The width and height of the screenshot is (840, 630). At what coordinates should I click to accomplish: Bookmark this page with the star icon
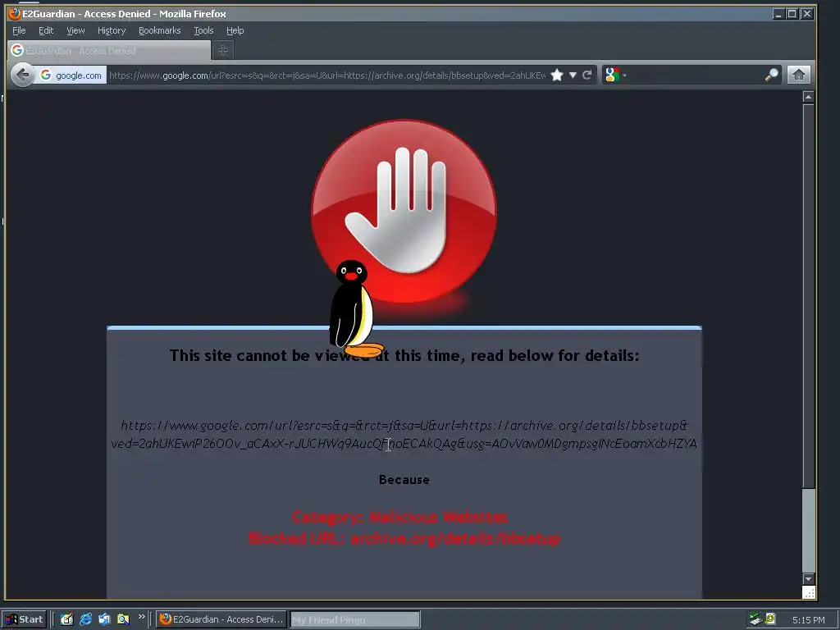[x=557, y=75]
